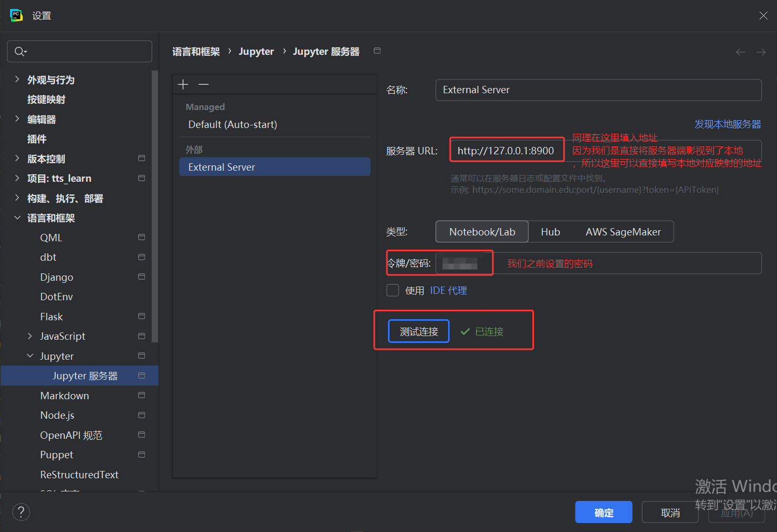The height and width of the screenshot is (532, 777).
Task: Expand 构建、执行、部署 settings group
Action: 17,198
